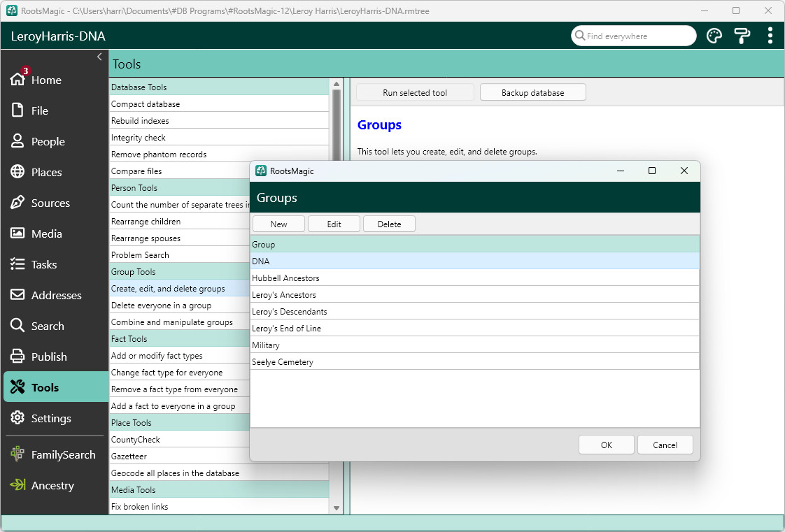
Task: Click tools list scrollbar down arrow
Action: coord(337,508)
